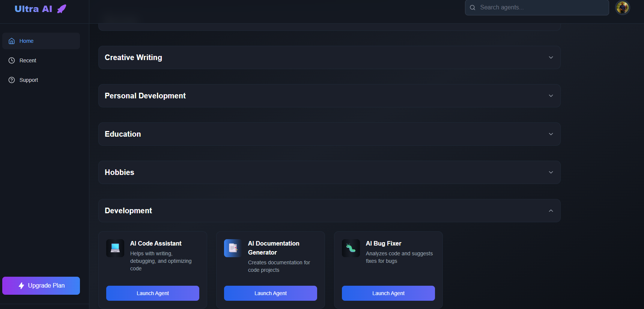Click the Home house icon in sidebar
Viewport: 644px width, 309px height.
click(12, 41)
